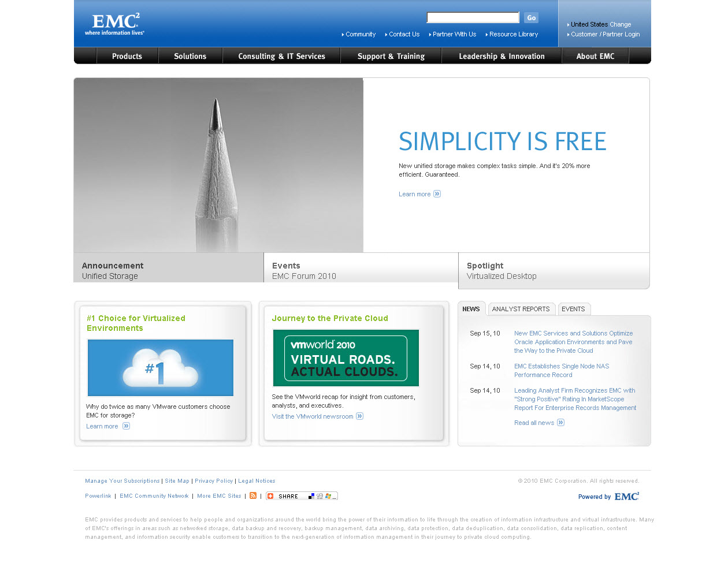
Task: Click Change next to United States
Action: tap(621, 24)
